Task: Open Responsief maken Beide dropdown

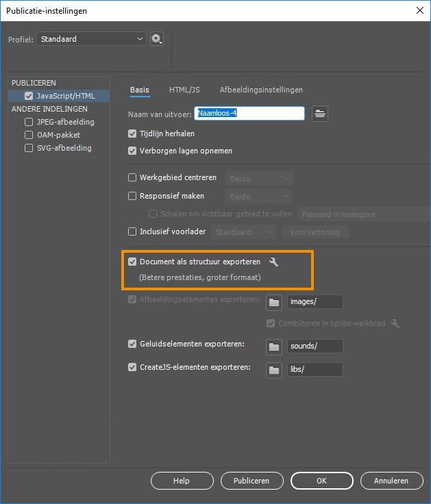Action: tap(259, 197)
